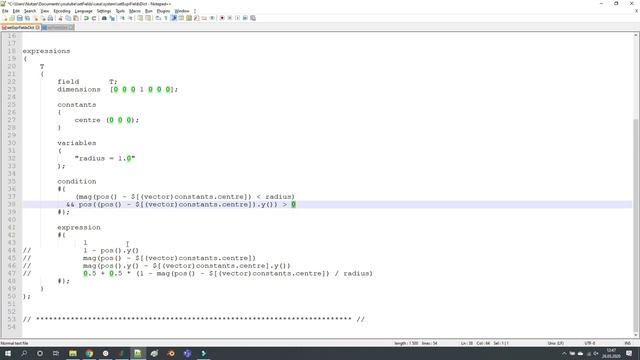Open the View menu
Image resolution: width=640 pixels, height=360 pixels.
pyautogui.click(x=45, y=11)
